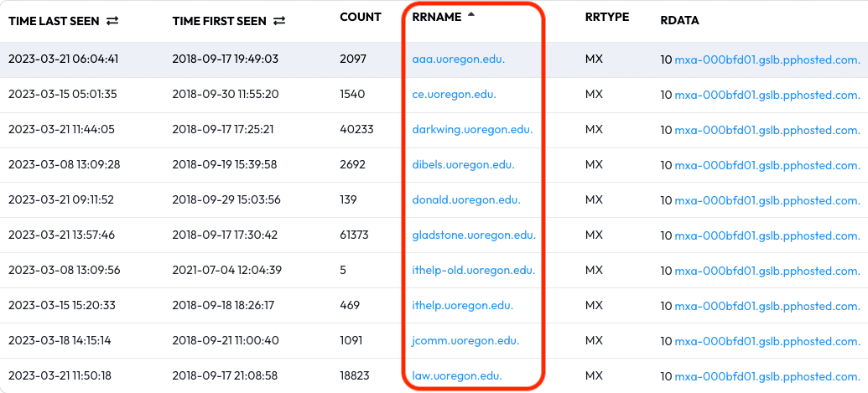Click the RRNAME column header label

tap(436, 17)
